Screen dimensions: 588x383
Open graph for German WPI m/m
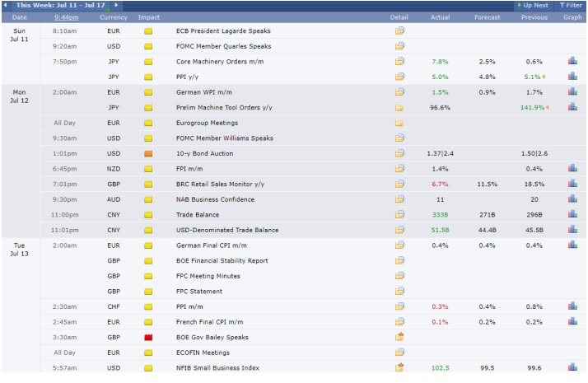click(572, 91)
